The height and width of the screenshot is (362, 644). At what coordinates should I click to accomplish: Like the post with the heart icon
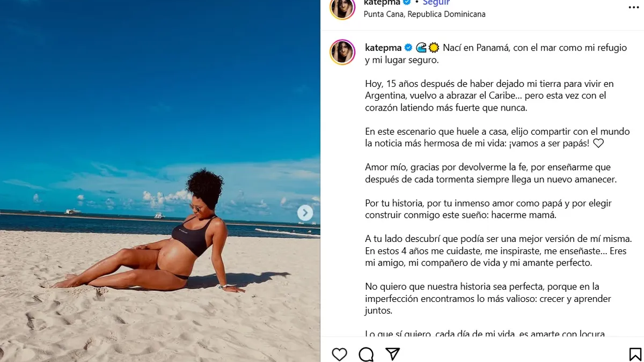[x=339, y=354]
